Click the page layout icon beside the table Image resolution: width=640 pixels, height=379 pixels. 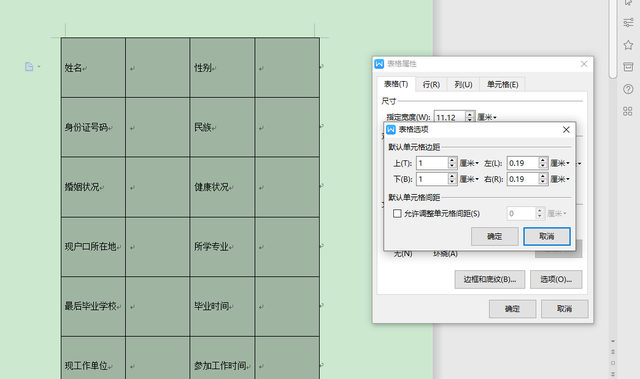pos(29,66)
